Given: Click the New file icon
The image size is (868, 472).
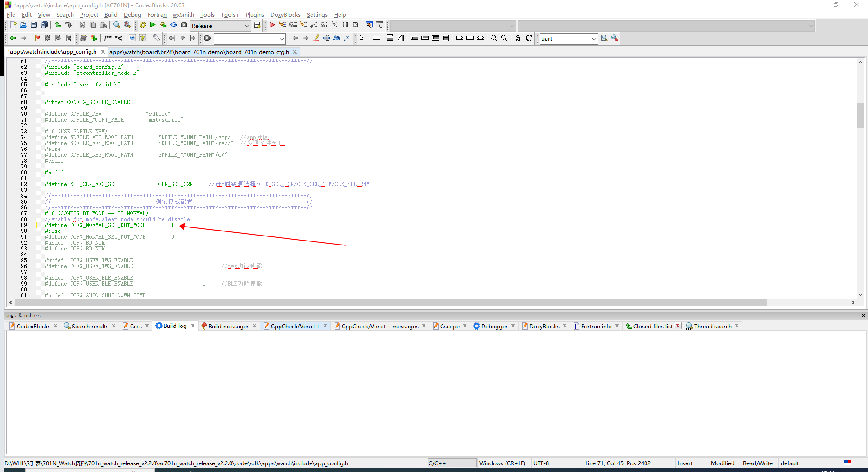Looking at the screenshot, I should click(13, 25).
